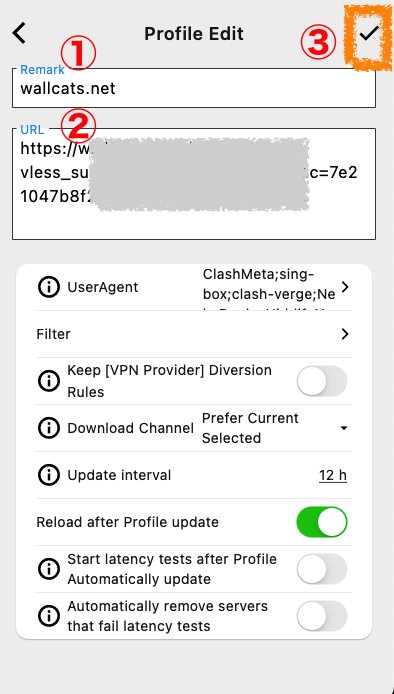View info about Update interval

coord(49,475)
